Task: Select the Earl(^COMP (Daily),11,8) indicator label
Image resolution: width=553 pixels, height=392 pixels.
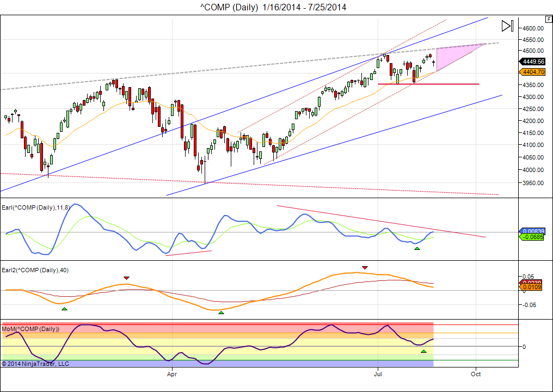Action: coord(35,207)
